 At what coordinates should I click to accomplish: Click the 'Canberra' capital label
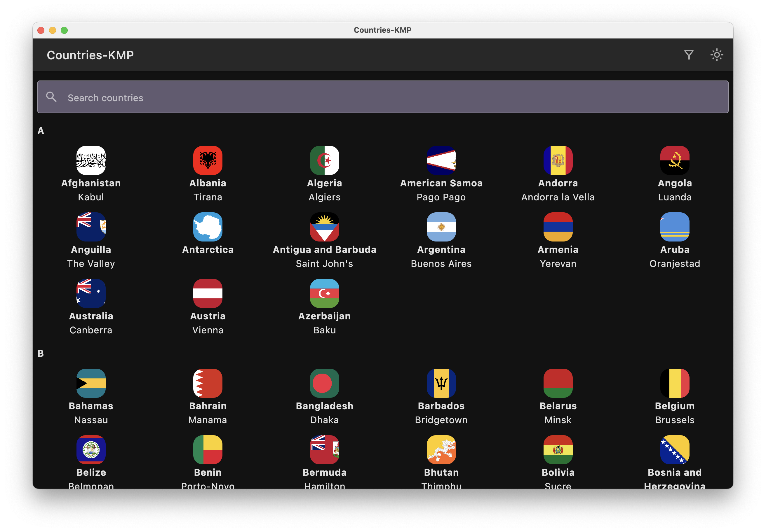91,330
